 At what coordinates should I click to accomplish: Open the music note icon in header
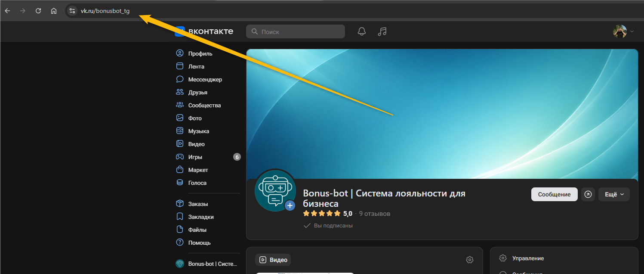pyautogui.click(x=382, y=31)
